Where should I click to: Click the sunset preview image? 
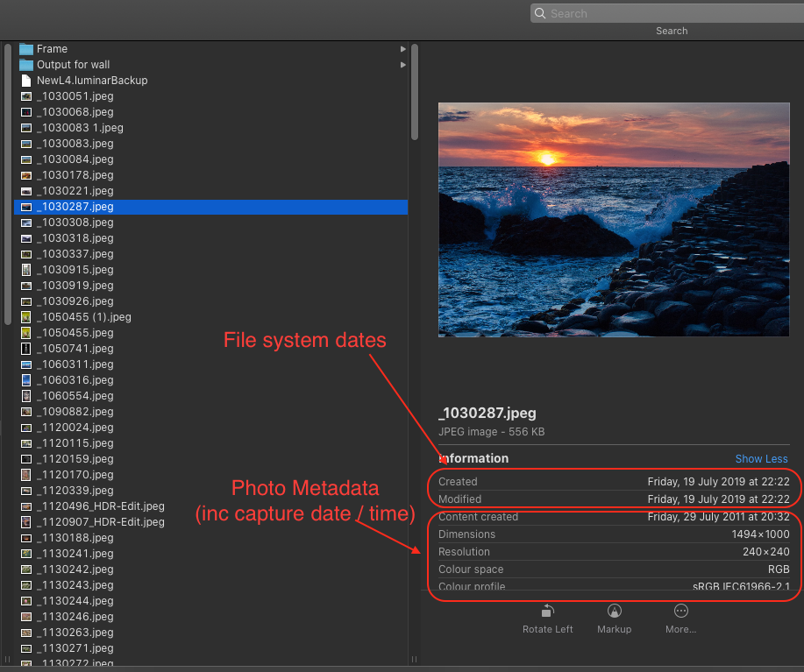[613, 220]
